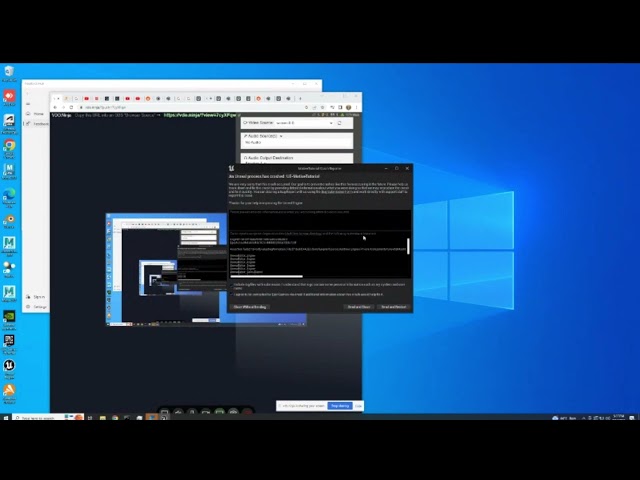Click Sign in in Feedback Hub
Screen dimensions: 640x480
pyautogui.click(x=36, y=297)
